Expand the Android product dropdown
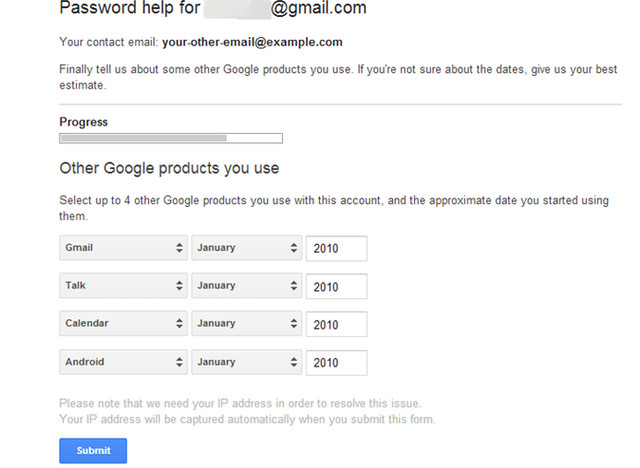Viewport: 640px width, 468px height. point(123,362)
